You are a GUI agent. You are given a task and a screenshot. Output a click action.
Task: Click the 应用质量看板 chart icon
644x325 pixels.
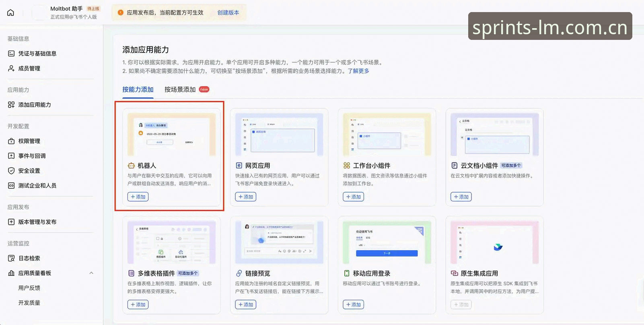11,273
